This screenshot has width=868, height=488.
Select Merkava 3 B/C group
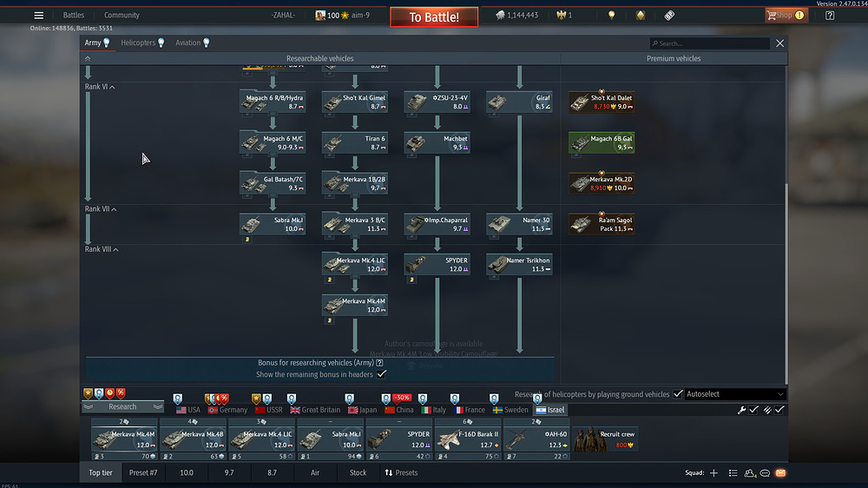pyautogui.click(x=355, y=224)
